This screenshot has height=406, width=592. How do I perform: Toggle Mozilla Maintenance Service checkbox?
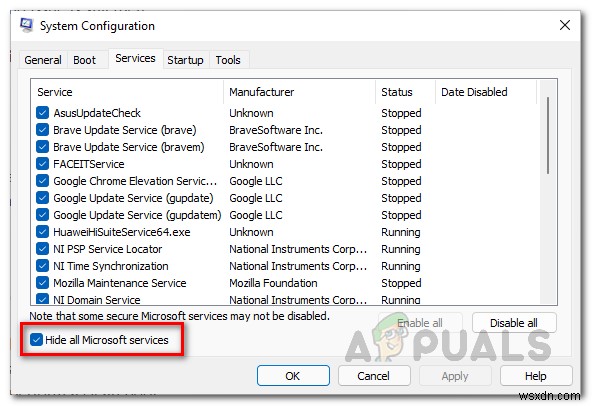click(x=42, y=283)
